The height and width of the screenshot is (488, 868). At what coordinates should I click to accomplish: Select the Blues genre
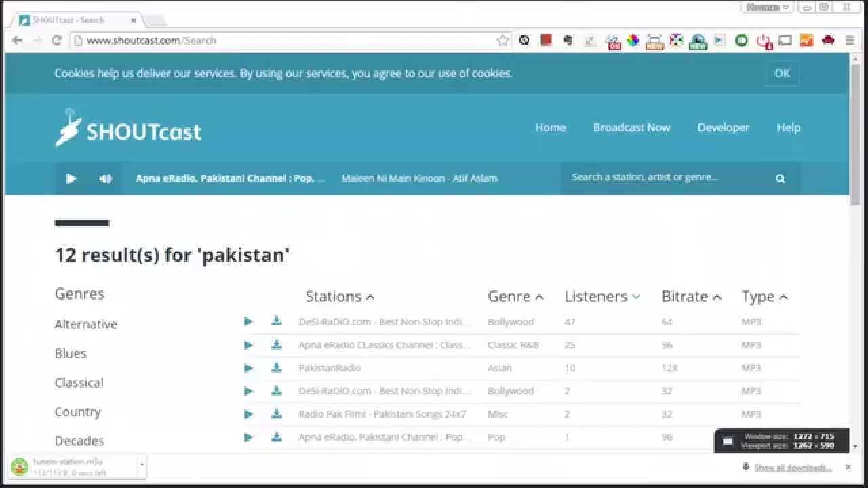click(x=71, y=354)
